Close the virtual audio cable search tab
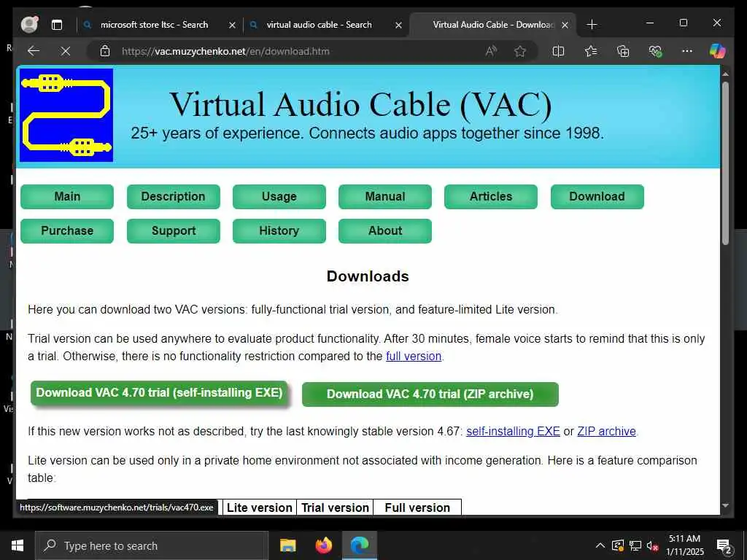The image size is (747, 560). point(399,26)
